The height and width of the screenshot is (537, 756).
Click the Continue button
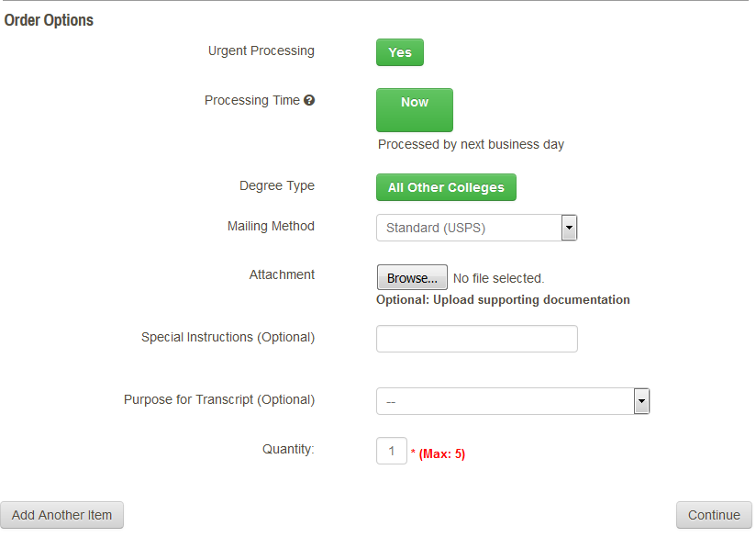tap(714, 515)
